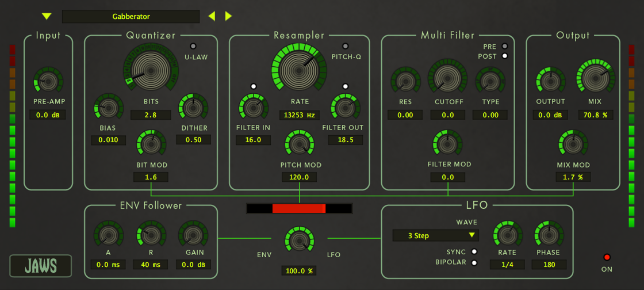The height and width of the screenshot is (290, 644).
Task: Click the PRE-AMP 0.0 dB value
Action: click(48, 115)
